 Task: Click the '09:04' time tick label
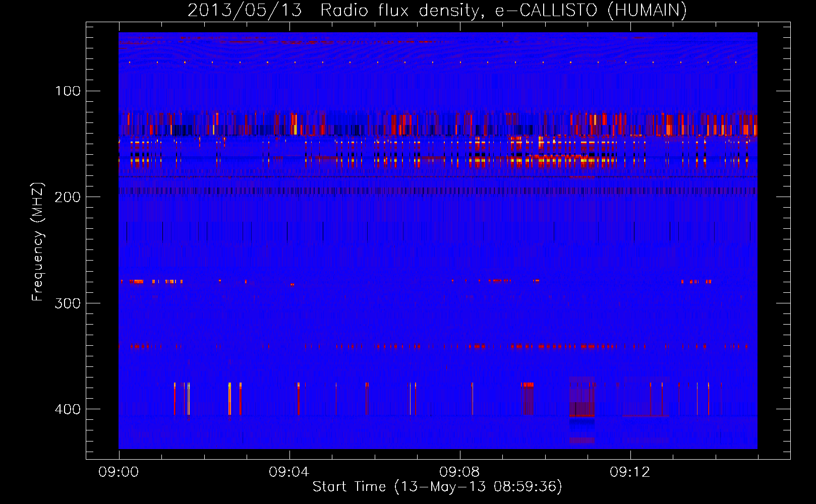click(289, 472)
